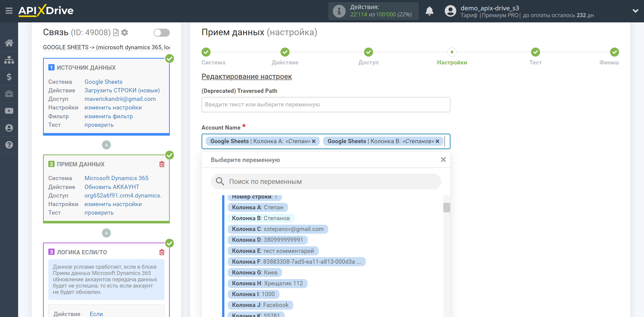This screenshot has width=644, height=317.
Task: Open the Home sidebar icon
Action: tap(9, 43)
